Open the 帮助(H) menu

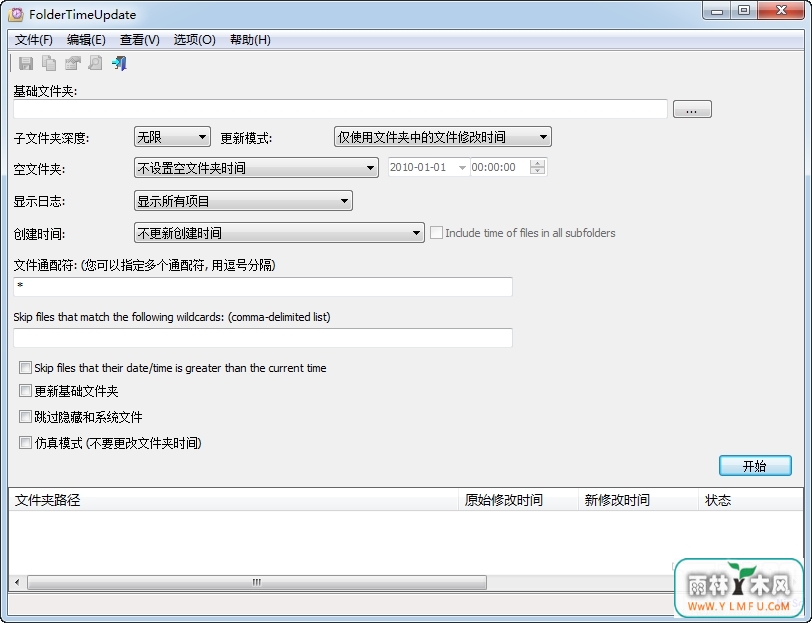[x=250, y=40]
